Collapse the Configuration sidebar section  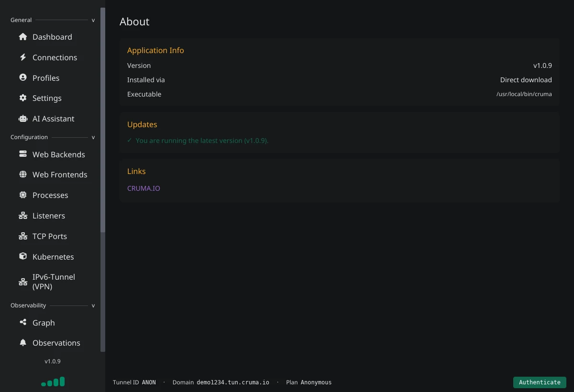tap(93, 137)
